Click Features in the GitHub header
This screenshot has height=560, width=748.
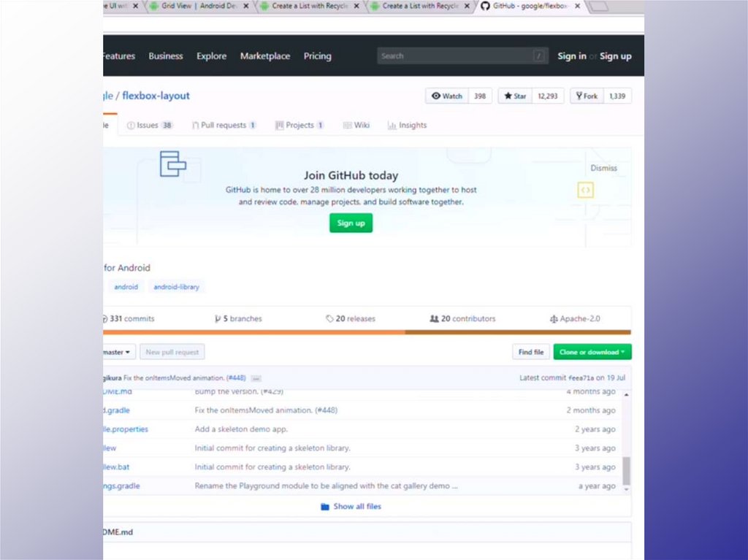pos(119,55)
